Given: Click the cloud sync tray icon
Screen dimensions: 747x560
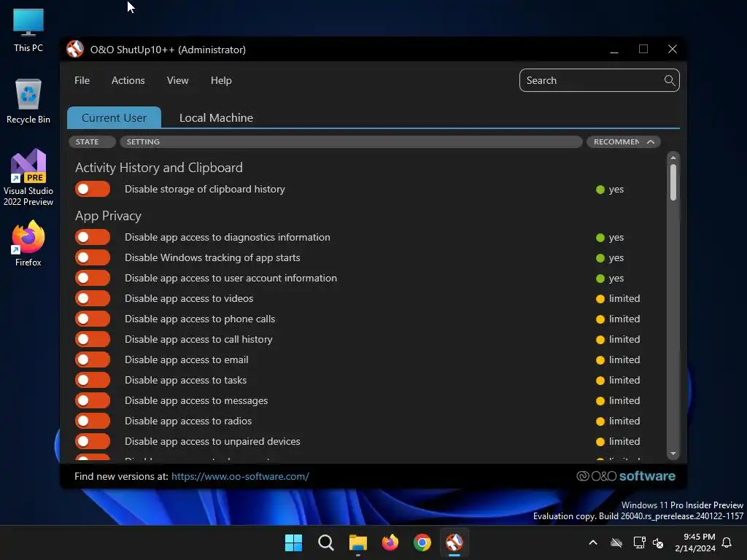Looking at the screenshot, I should pyautogui.click(x=616, y=542).
